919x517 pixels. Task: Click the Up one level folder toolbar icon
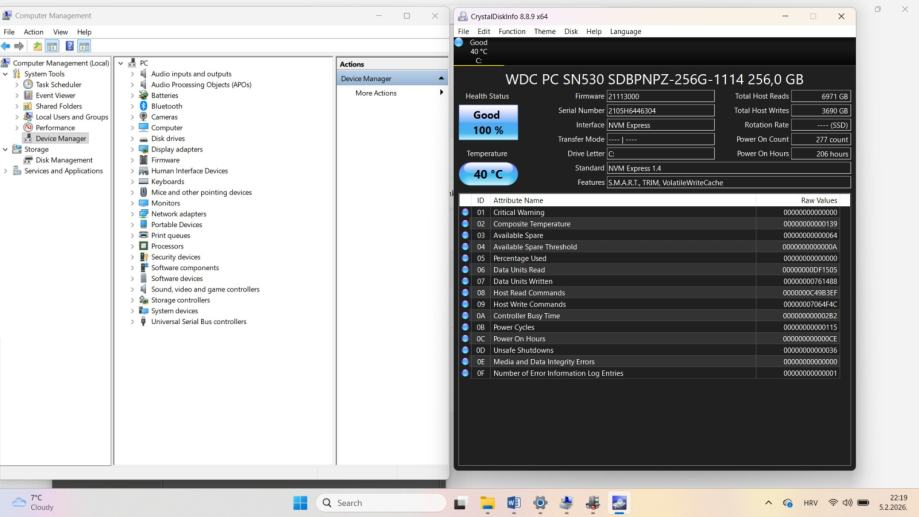[x=38, y=46]
